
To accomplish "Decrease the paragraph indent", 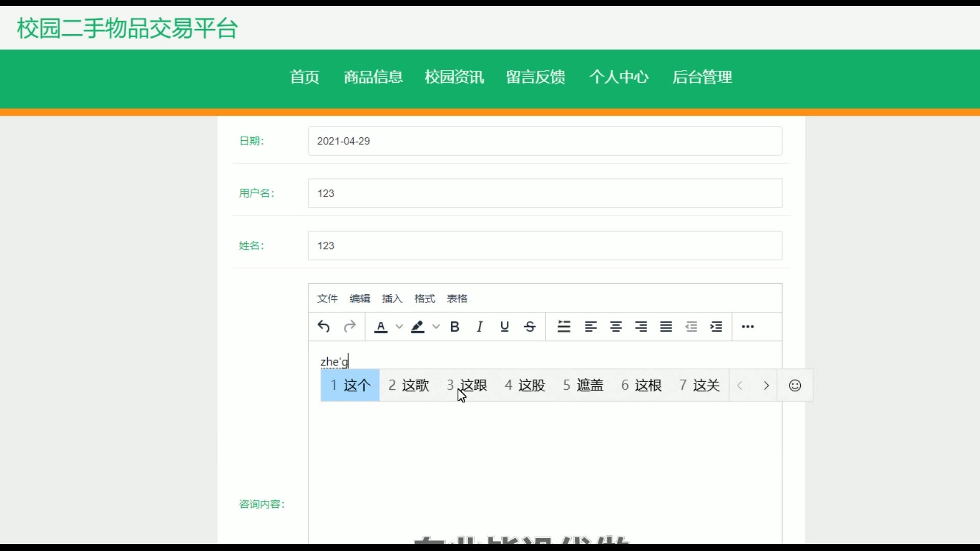I will tap(691, 327).
